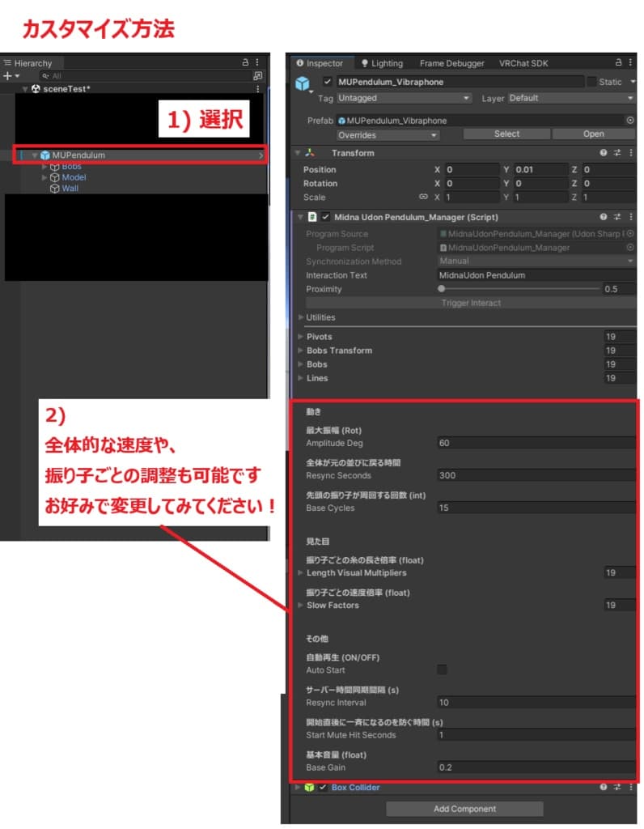Toggle the Box Collider enabled checkbox
The height and width of the screenshot is (829, 644).
coord(323,787)
